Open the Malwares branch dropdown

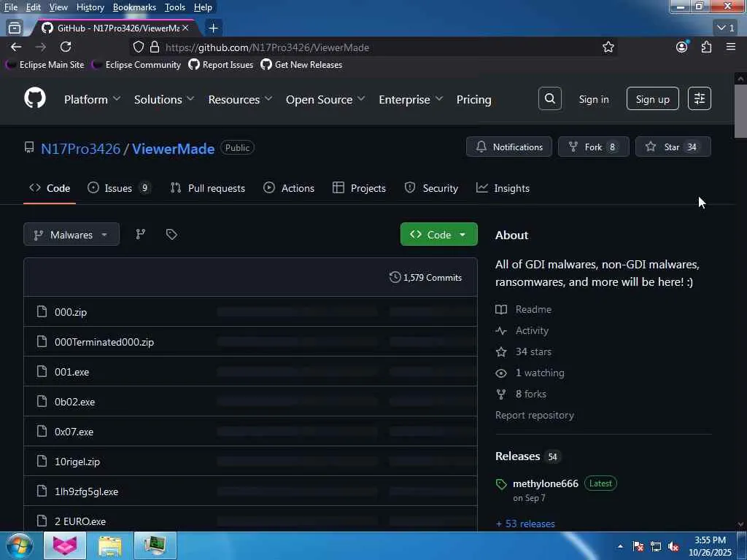[x=71, y=234]
